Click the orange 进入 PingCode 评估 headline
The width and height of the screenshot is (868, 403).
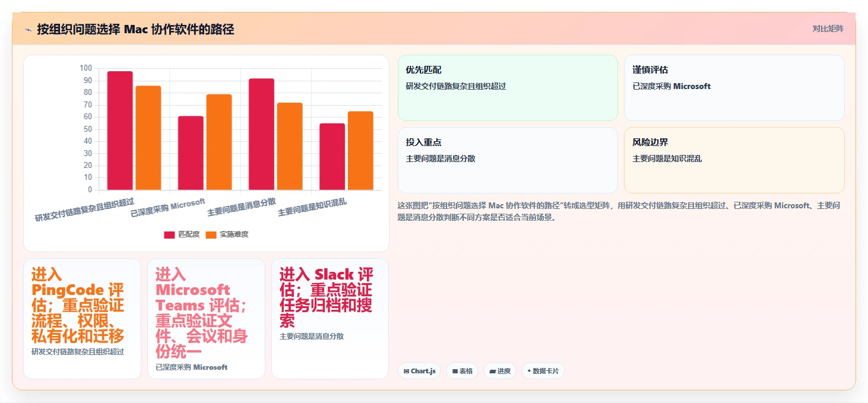pos(78,305)
